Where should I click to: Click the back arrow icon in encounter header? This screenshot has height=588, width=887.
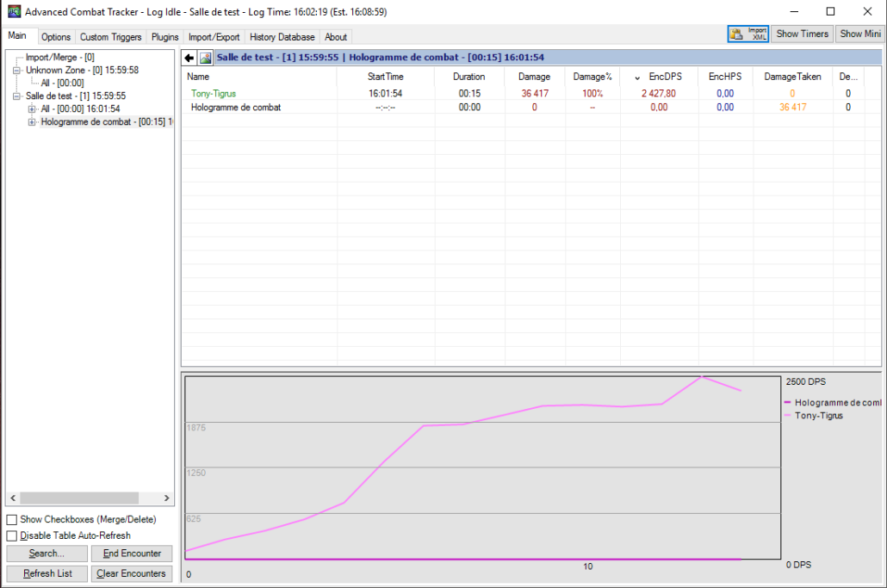189,58
